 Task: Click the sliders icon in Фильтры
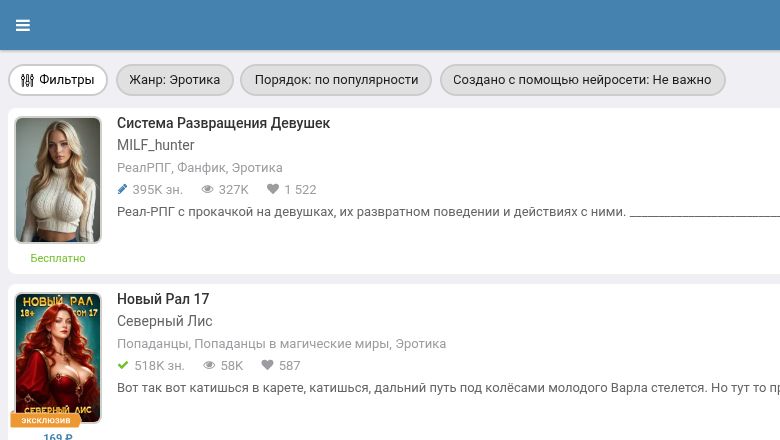27,80
